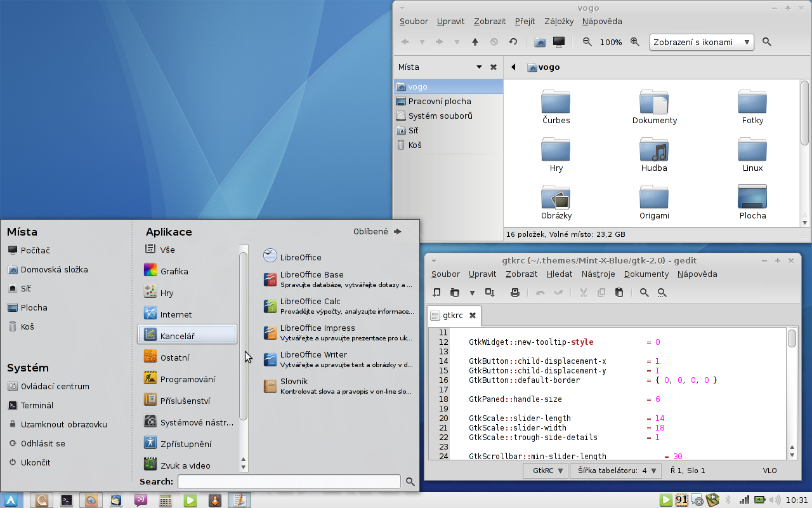Viewport: 812px width, 508px height.
Task: Click the gedit editor's vertical scrollbar
Action: (792, 338)
